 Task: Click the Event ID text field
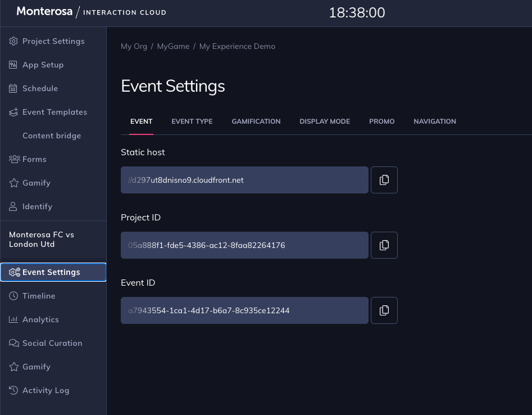pyautogui.click(x=244, y=310)
